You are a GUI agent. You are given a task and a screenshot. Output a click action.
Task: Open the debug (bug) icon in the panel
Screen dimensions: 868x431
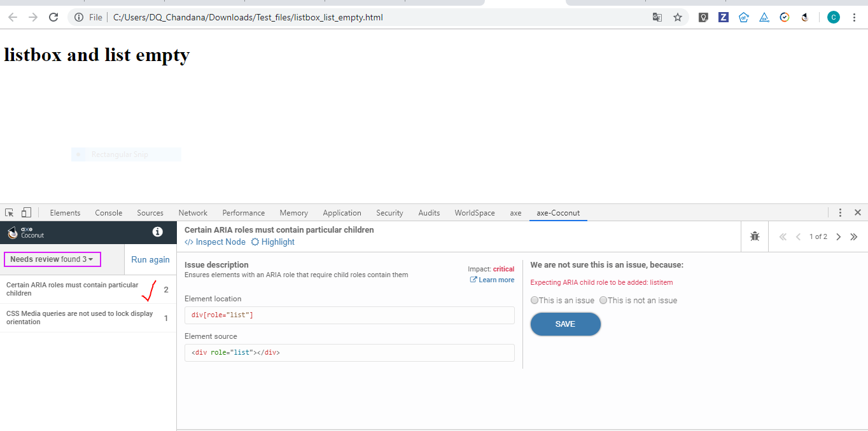pos(755,236)
